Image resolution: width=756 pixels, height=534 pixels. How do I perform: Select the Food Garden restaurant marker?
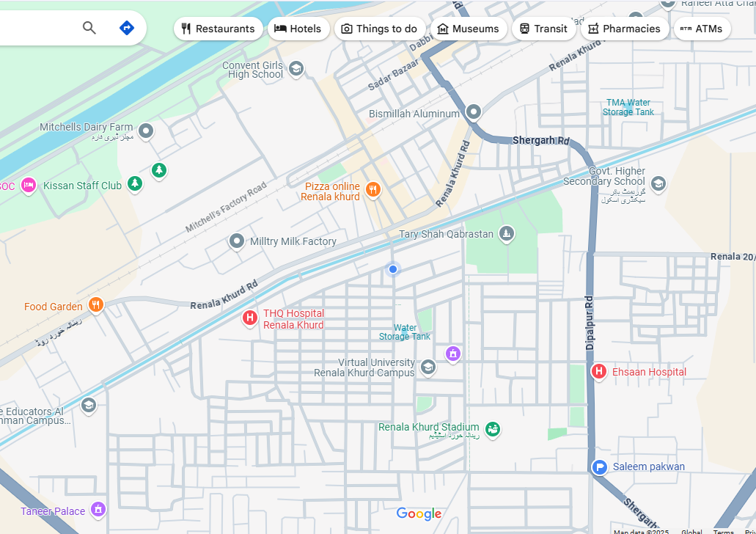click(95, 305)
